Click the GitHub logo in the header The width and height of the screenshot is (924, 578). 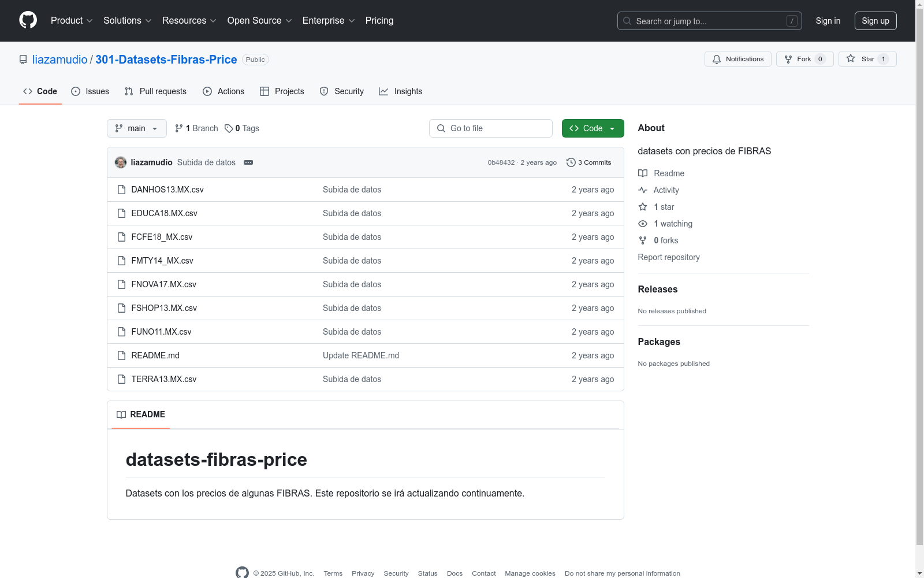tap(28, 20)
